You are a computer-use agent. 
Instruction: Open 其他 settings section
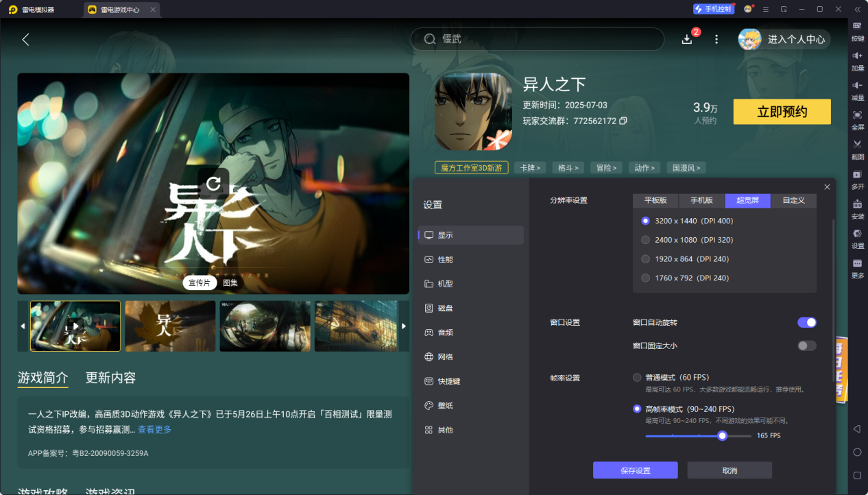(x=471, y=430)
